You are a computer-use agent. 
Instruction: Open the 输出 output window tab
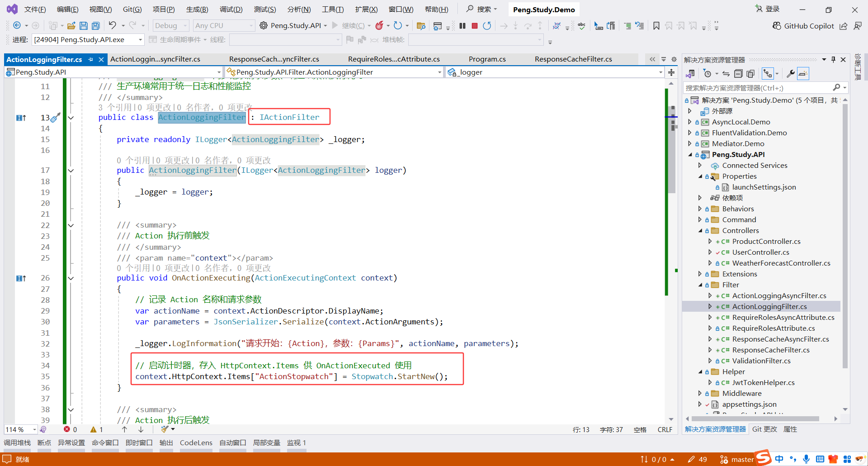[x=166, y=443]
